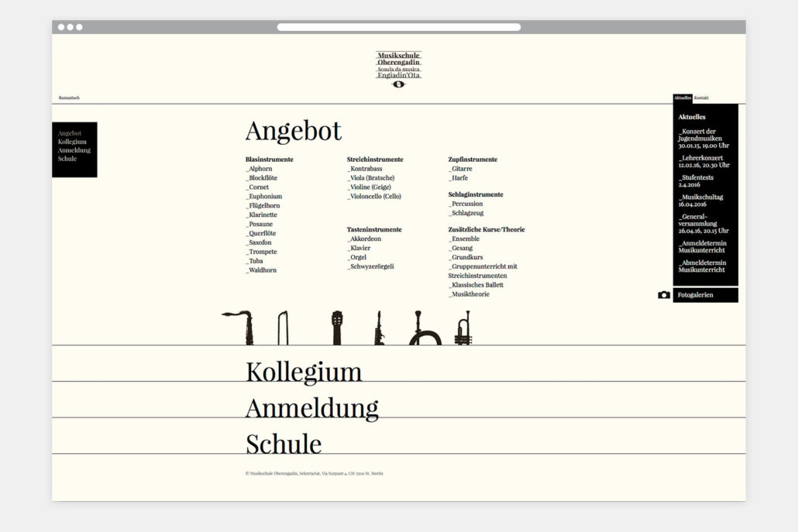Click the trumpet silhouette icon
The width and height of the screenshot is (798, 532).
coord(463,328)
